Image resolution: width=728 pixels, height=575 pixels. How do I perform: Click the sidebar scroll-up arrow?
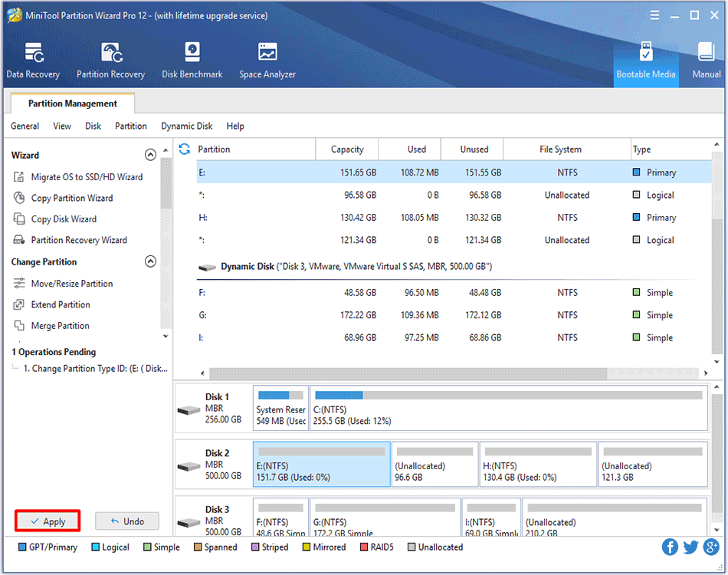click(x=166, y=150)
